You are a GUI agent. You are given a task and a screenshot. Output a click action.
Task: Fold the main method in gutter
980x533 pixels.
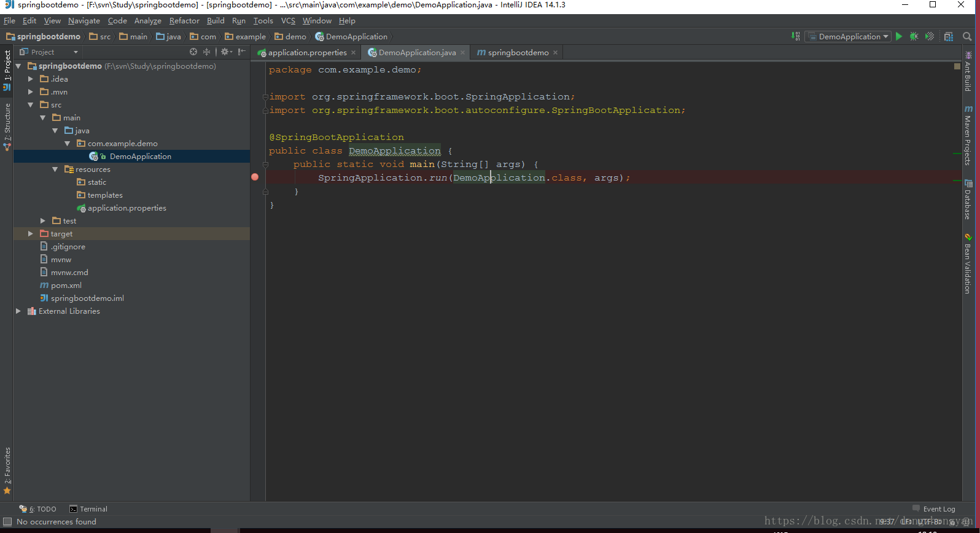pyautogui.click(x=265, y=164)
